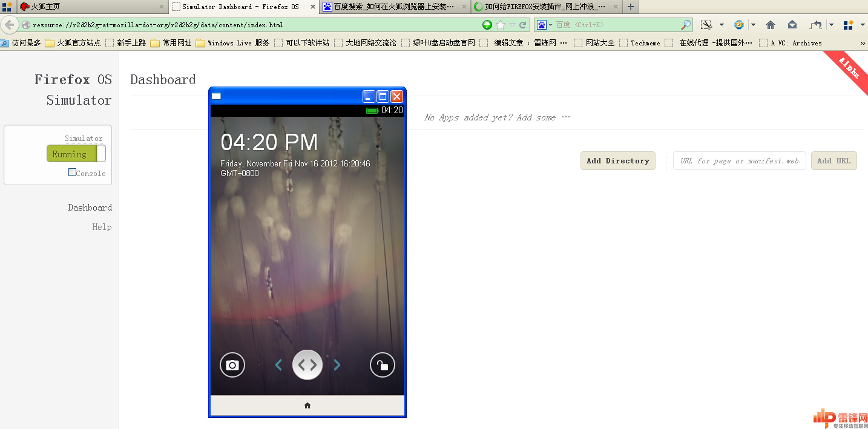Toggle the Simulator Running switch
Image resolution: width=868 pixels, height=429 pixels.
tap(76, 154)
